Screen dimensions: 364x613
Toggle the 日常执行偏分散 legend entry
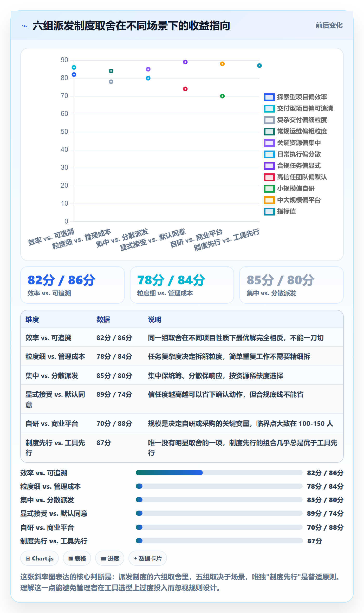pyautogui.click(x=292, y=154)
